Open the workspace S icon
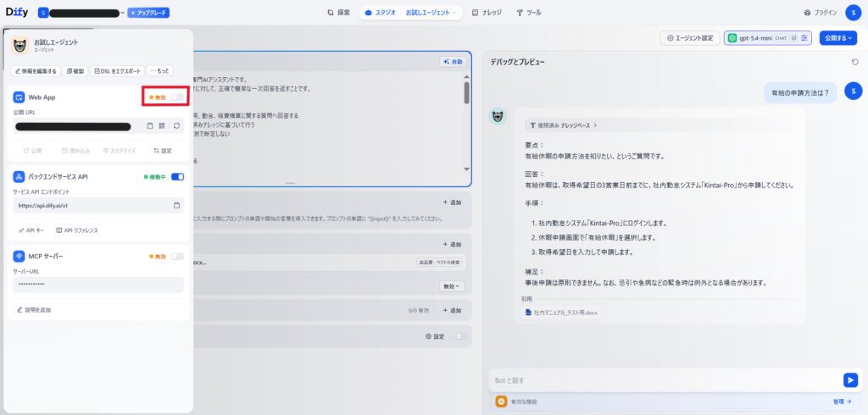Image resolution: width=868 pixels, height=415 pixels. (x=43, y=12)
